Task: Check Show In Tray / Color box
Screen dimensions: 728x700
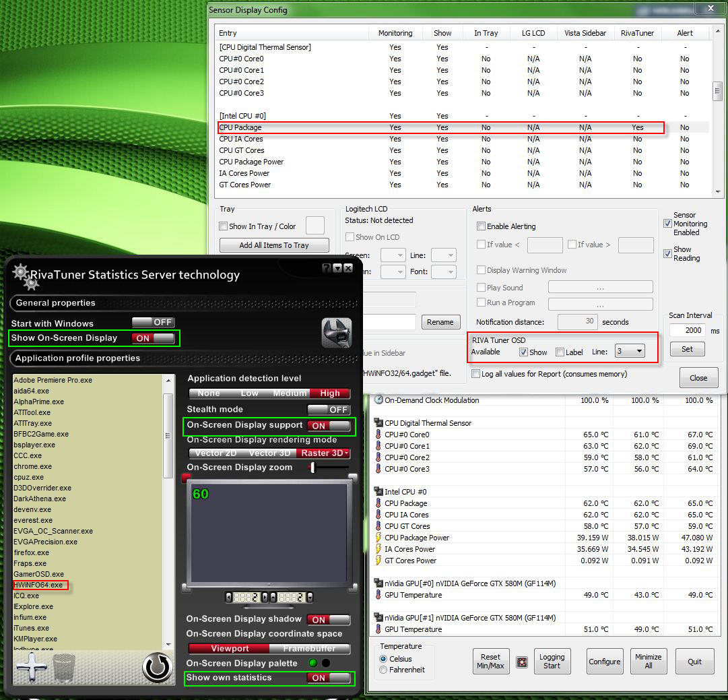Action: pyautogui.click(x=224, y=226)
